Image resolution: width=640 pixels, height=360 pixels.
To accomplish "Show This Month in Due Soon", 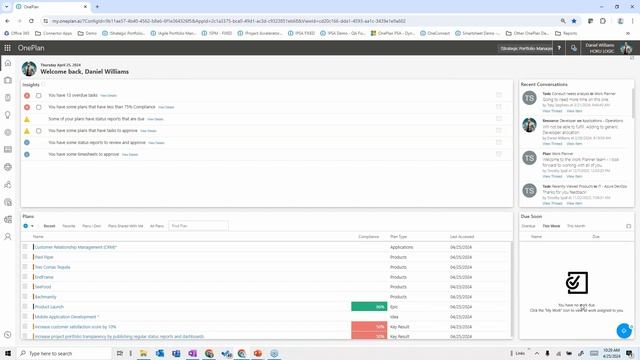I will (x=576, y=226).
